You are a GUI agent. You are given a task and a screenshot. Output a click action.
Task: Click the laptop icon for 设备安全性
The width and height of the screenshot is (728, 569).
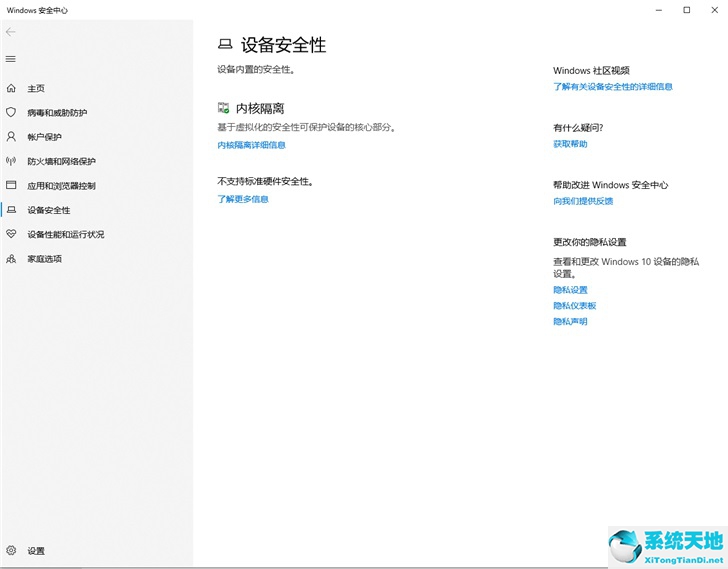(11, 210)
